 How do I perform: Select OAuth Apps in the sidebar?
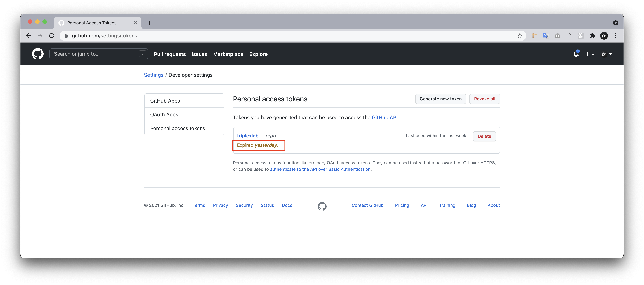click(x=164, y=114)
